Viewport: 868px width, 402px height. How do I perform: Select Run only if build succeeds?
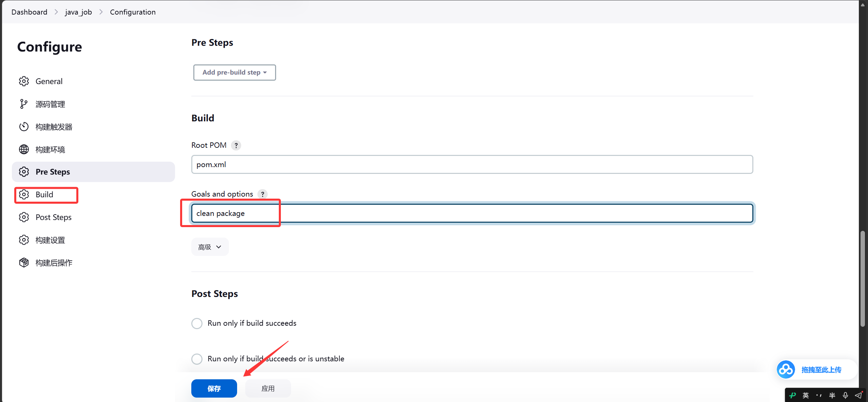[x=197, y=323]
